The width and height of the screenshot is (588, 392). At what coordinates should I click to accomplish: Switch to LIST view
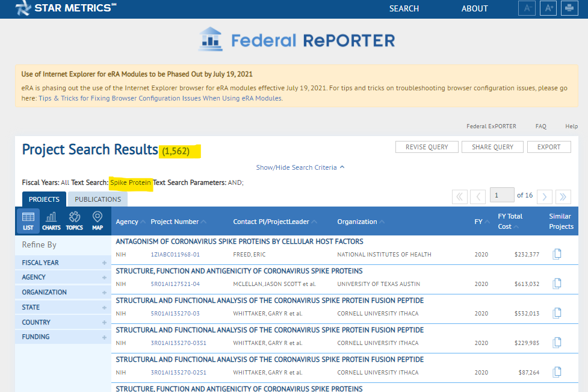pos(28,221)
